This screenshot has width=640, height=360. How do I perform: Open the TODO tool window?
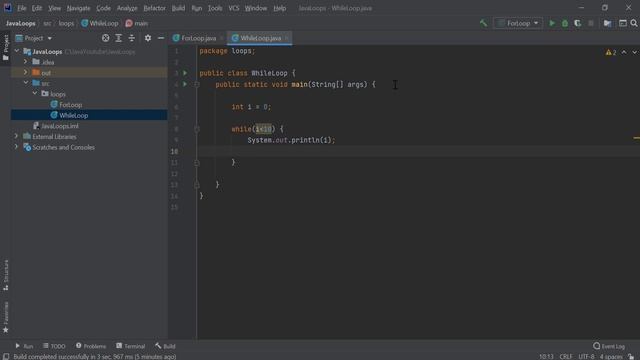(x=54, y=346)
